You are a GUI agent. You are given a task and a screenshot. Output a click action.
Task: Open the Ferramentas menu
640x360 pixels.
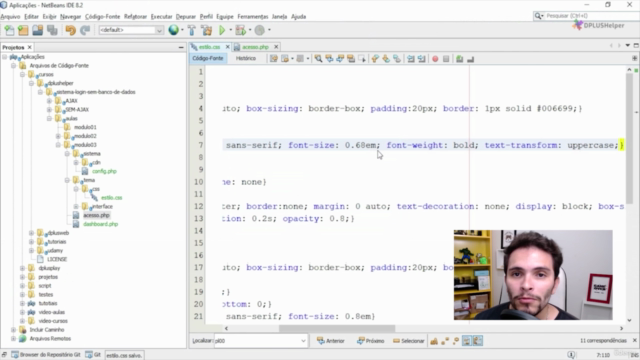[x=253, y=17]
